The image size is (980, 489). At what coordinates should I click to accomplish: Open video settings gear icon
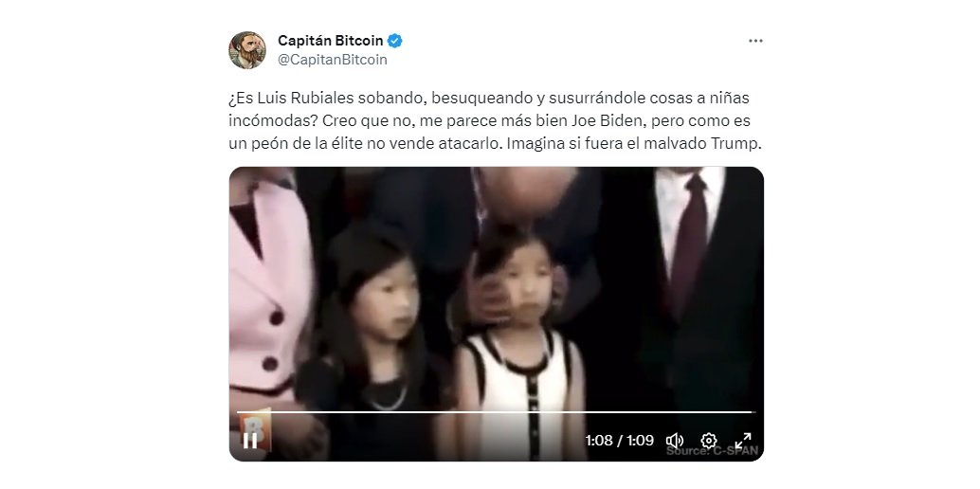click(x=709, y=441)
